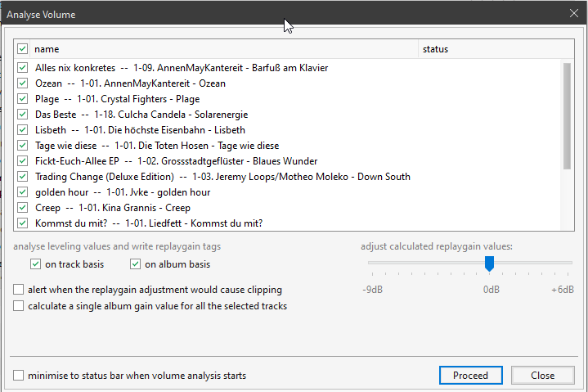Click the +6dB label on the slider scale
This screenshot has width=588, height=392.
point(562,290)
